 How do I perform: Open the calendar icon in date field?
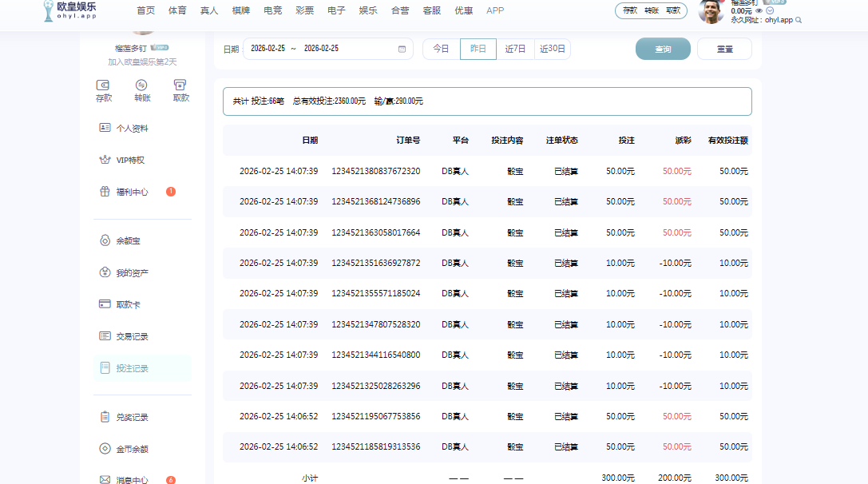point(402,49)
